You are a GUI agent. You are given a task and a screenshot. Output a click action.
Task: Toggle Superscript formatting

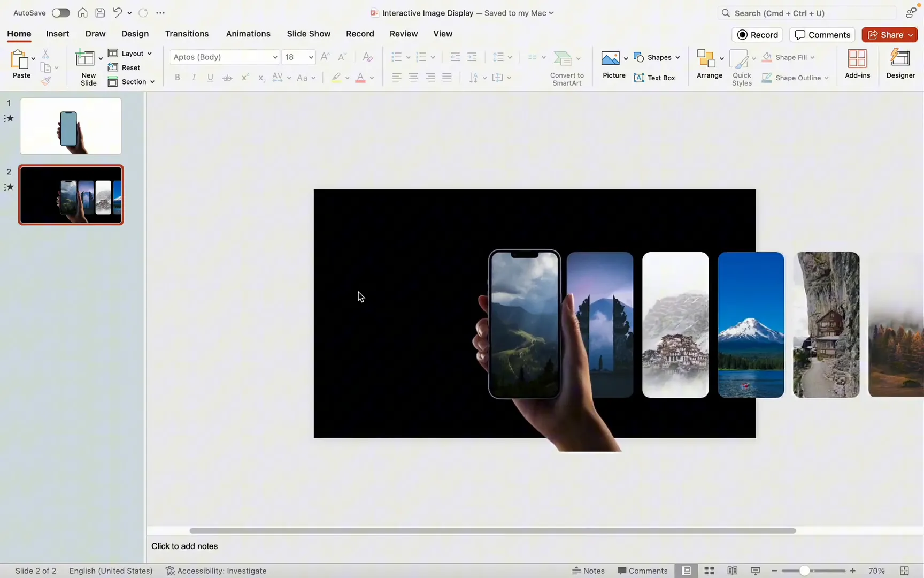[x=244, y=78]
